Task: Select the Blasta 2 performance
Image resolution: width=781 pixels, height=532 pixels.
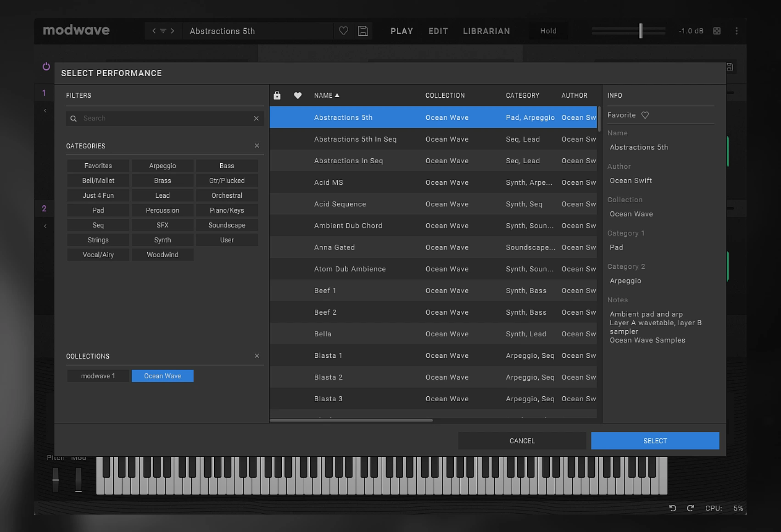Action: pyautogui.click(x=433, y=377)
